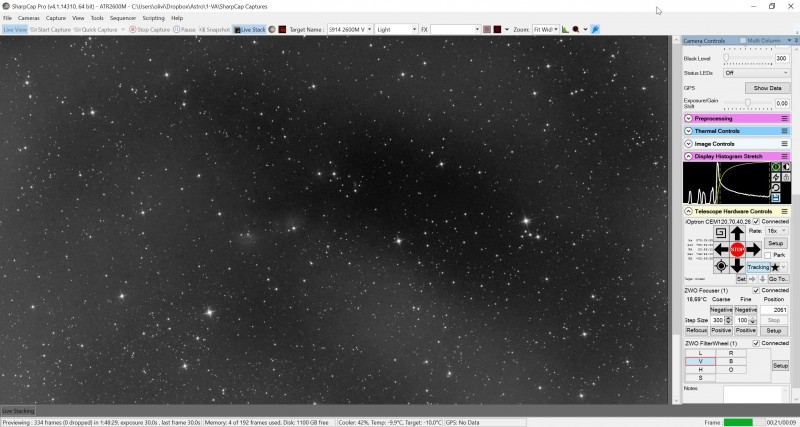Click the GPS Show Data button
The width and height of the screenshot is (800, 427).
[768, 88]
